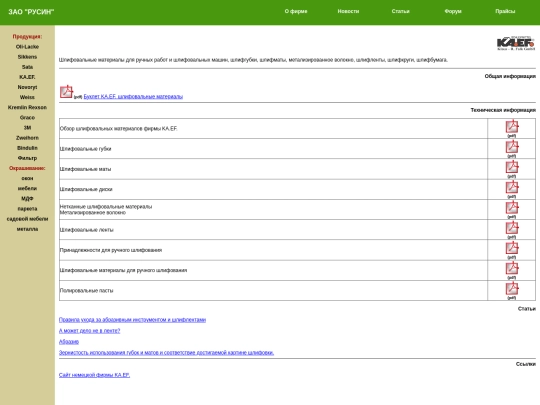This screenshot has width=540, height=405.
Task: Open паркета painting category in sidebar
Action: (27, 209)
